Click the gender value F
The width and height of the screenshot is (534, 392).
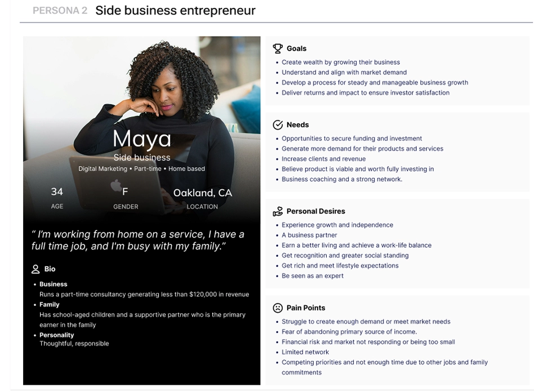(x=125, y=191)
